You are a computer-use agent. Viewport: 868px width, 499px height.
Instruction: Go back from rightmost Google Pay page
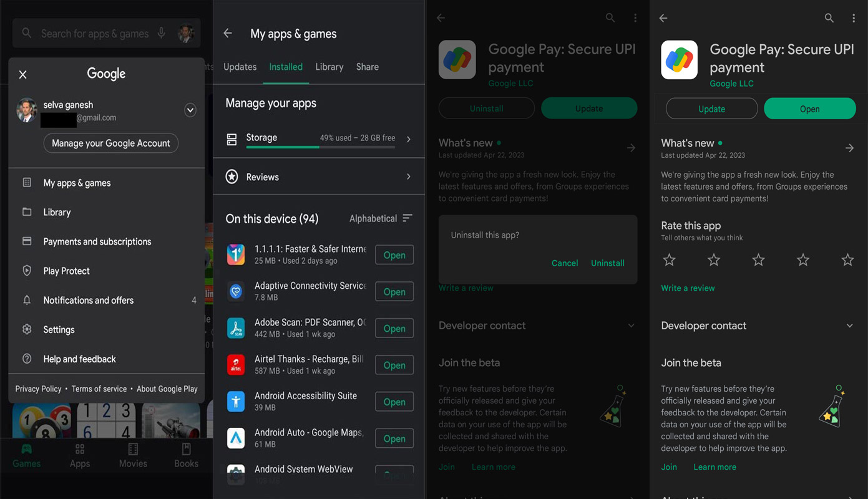point(663,18)
